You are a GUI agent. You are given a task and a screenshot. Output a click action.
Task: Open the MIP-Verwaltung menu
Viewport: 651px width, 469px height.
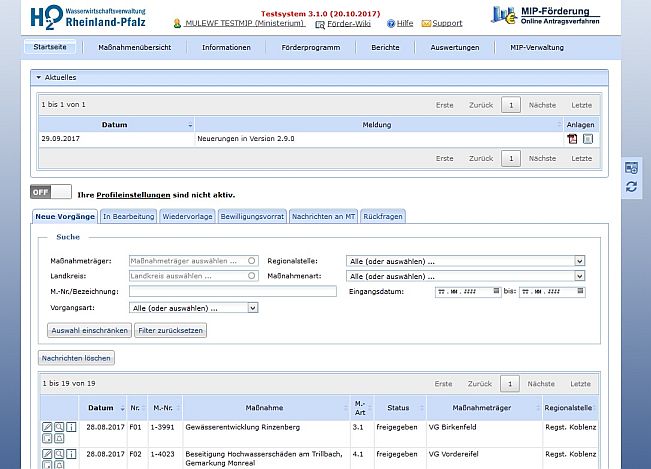(x=537, y=47)
